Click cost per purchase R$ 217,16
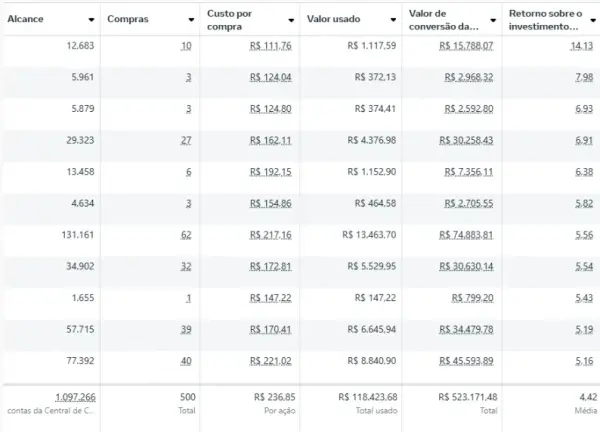This screenshot has width=600, height=432. pyautogui.click(x=271, y=235)
